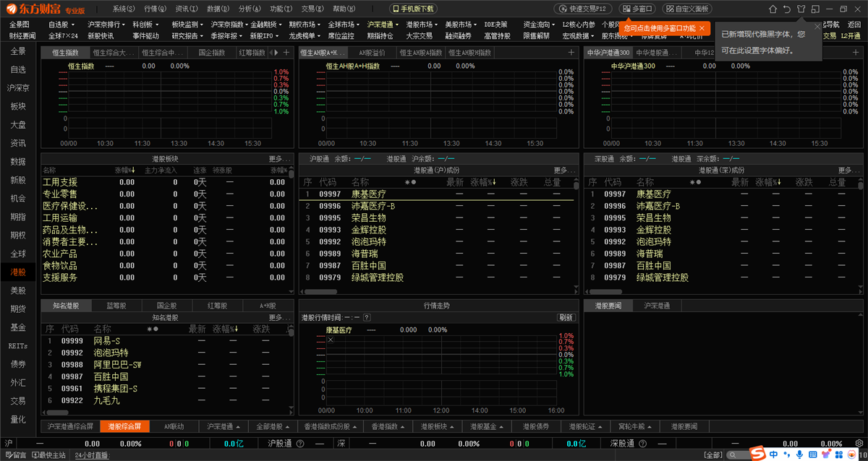The image size is (868, 461).
Task: Open the 手机版下载 mobile download button
Action: (x=414, y=9)
